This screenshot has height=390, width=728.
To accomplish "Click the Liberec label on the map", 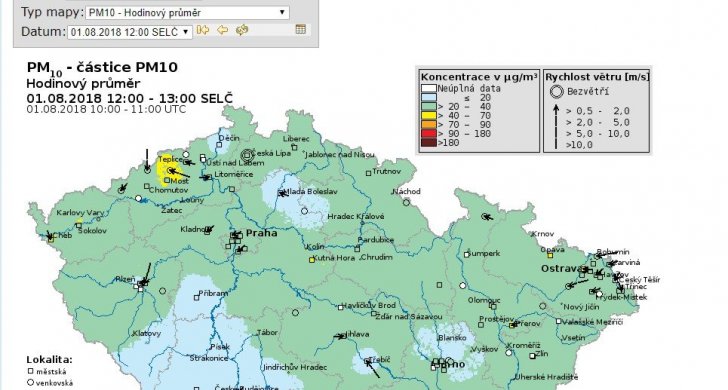I will (x=296, y=138).
